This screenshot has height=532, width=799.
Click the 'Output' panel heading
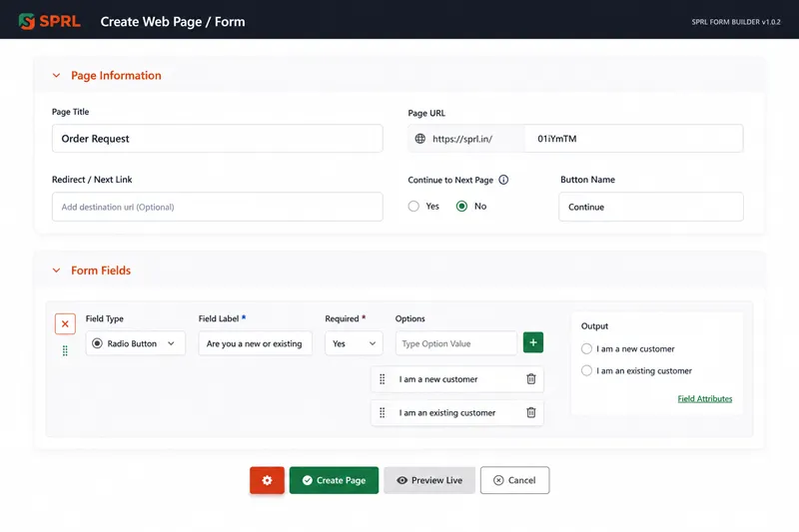point(594,325)
